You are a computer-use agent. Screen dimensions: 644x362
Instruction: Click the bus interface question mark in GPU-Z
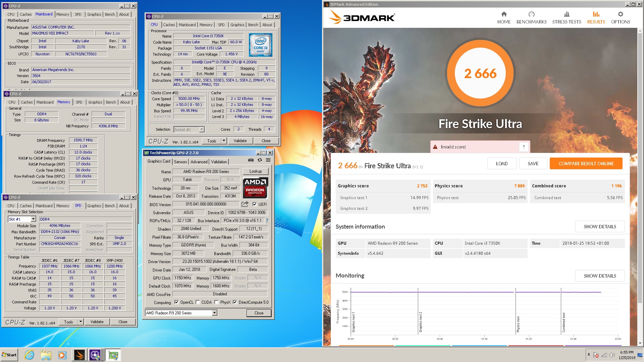pyautogui.click(x=267, y=221)
